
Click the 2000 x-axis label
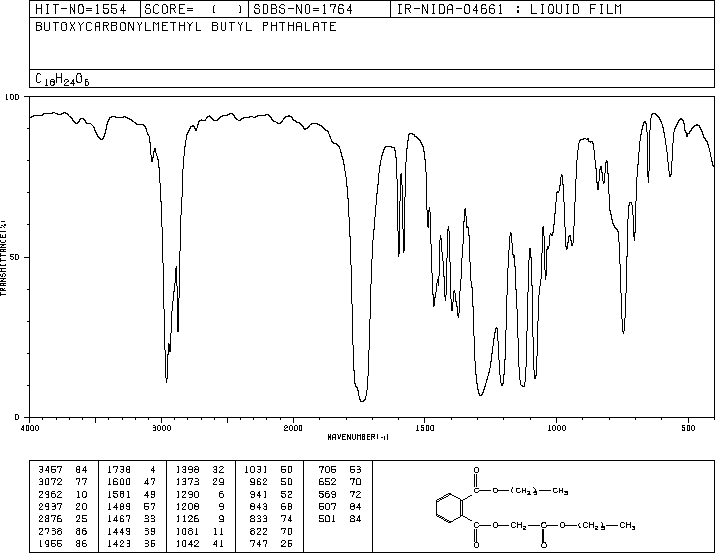click(x=293, y=428)
